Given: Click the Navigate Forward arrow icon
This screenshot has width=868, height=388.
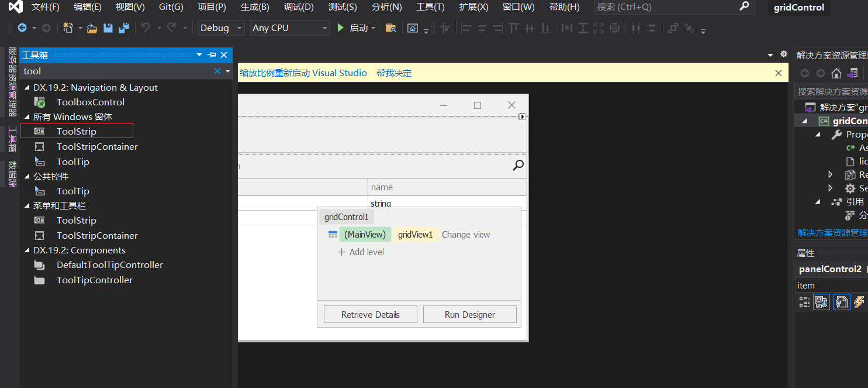Looking at the screenshot, I should click(x=46, y=28).
